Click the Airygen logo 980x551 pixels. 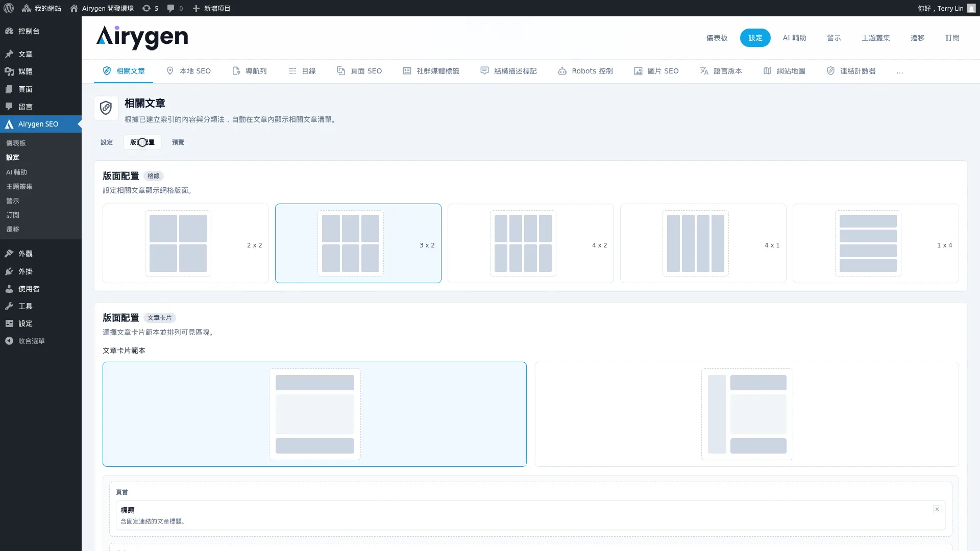(142, 38)
